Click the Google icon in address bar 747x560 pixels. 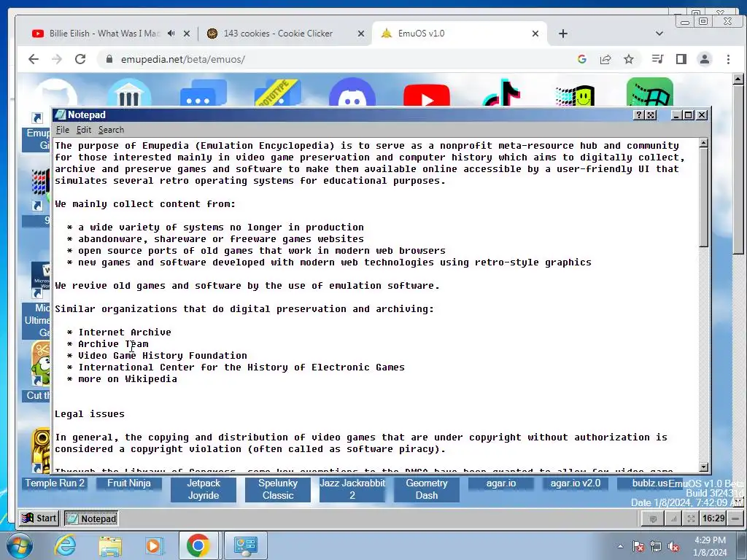[x=581, y=59]
